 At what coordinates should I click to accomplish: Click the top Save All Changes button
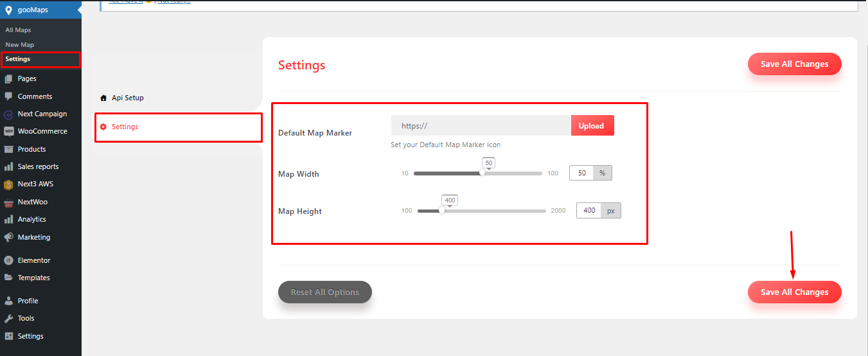tap(794, 64)
